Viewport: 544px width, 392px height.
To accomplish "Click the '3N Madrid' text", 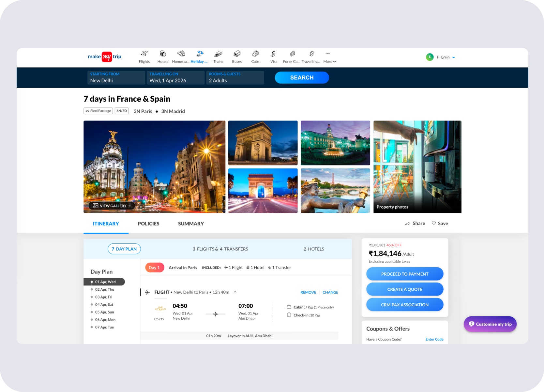I will (173, 111).
